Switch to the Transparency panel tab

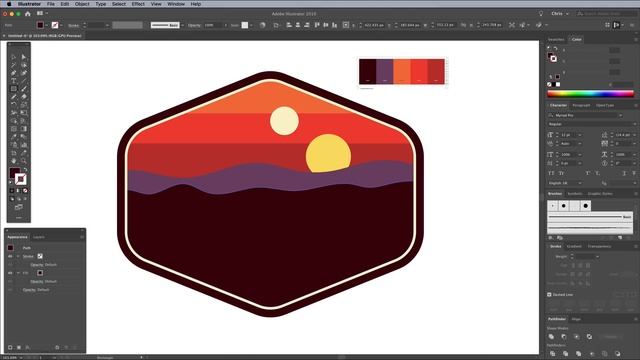pyautogui.click(x=599, y=246)
